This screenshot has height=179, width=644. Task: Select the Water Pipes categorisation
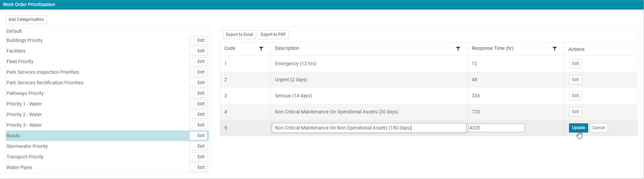(19, 167)
